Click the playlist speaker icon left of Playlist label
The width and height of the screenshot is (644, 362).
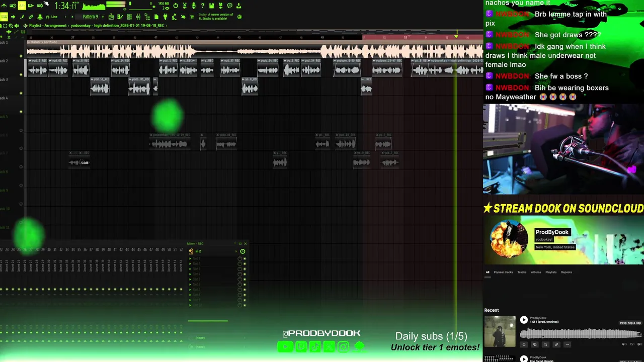coord(25,25)
